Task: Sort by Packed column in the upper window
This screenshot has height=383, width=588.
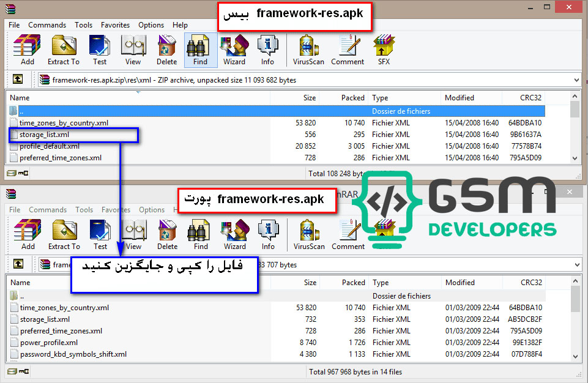Action: pos(343,97)
